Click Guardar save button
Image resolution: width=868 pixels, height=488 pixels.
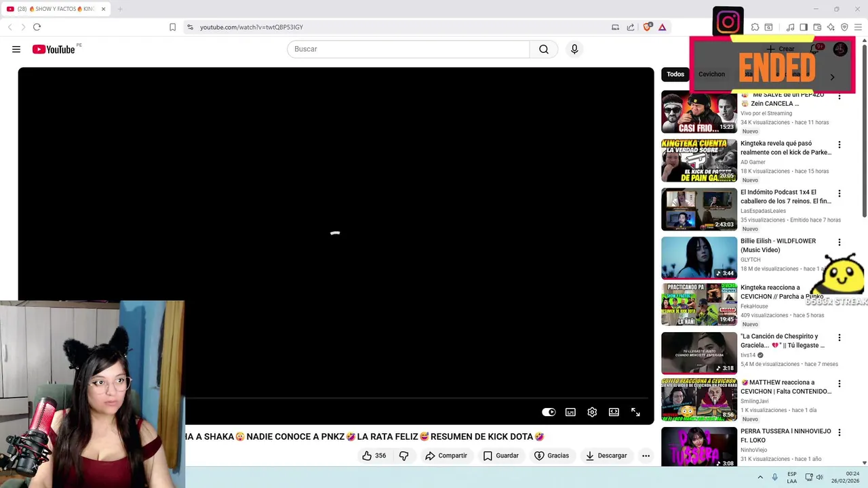click(500, 455)
